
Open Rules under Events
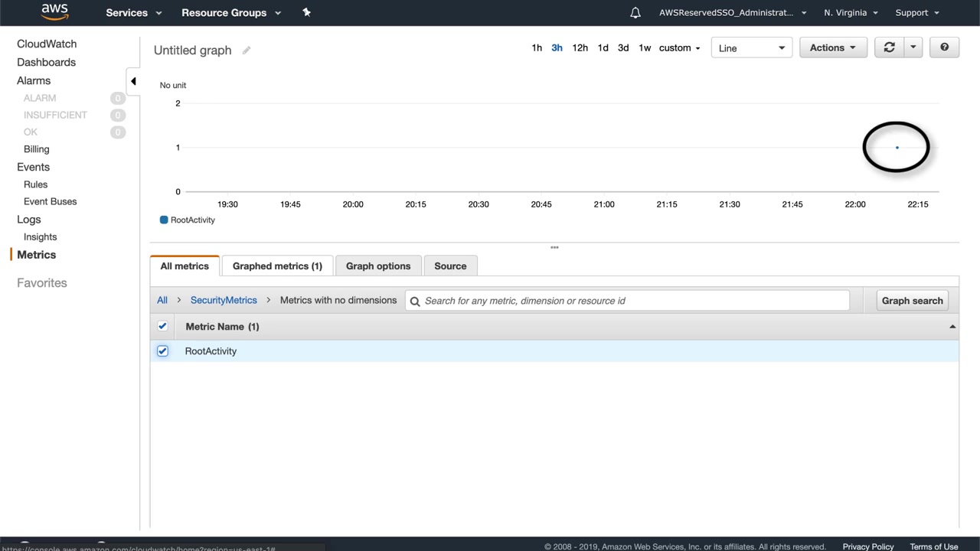(35, 184)
